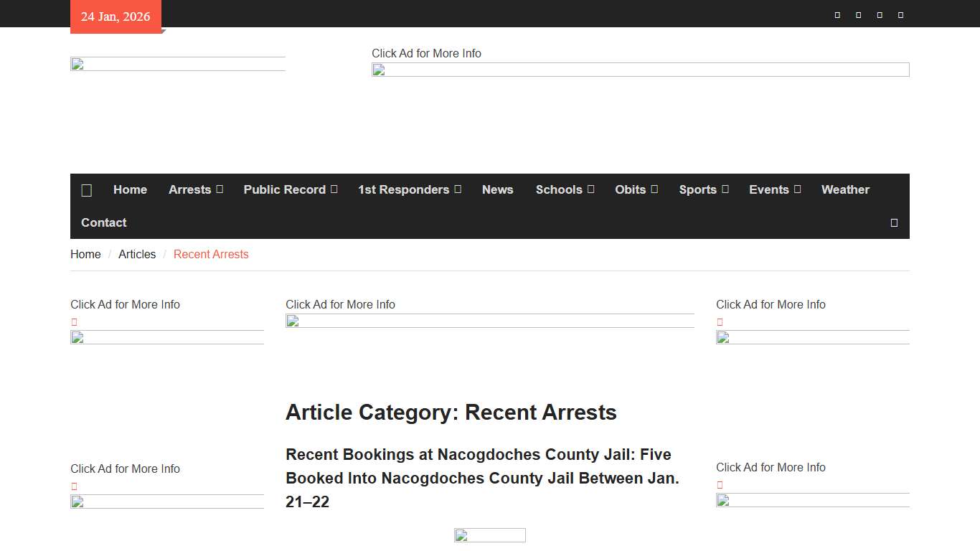980x551 pixels.
Task: Click the rightmost social media icon in header
Action: tap(900, 14)
